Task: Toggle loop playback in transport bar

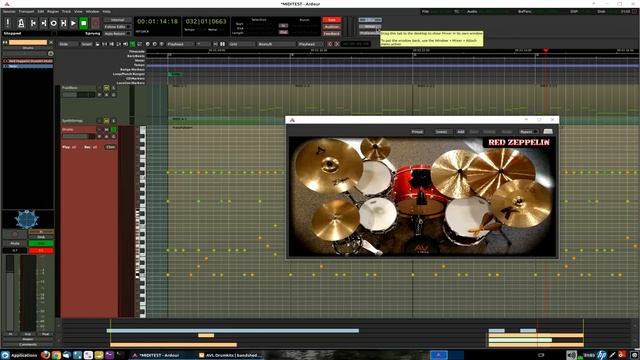Action: tap(53, 23)
